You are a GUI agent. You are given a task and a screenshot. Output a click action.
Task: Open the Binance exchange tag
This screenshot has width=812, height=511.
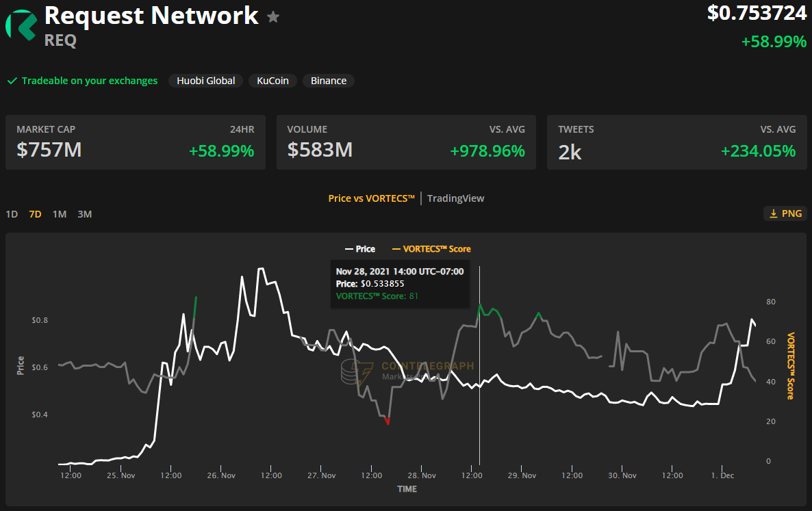click(329, 81)
